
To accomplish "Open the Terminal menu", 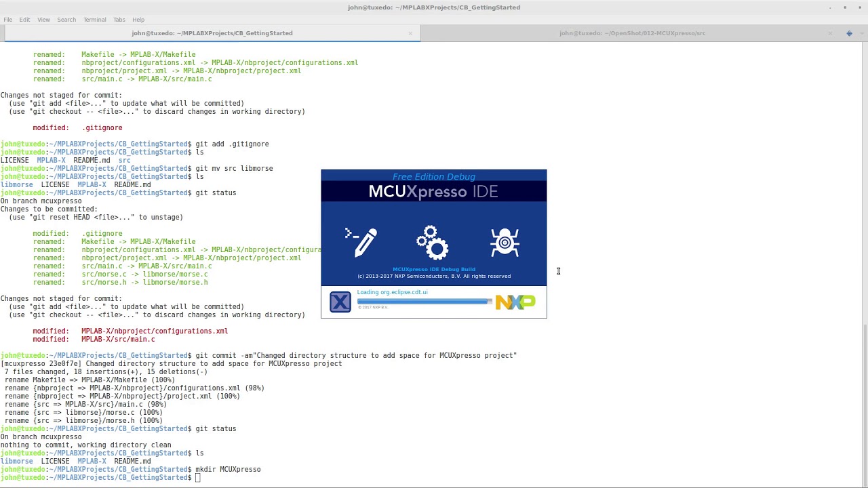I will coord(94,20).
